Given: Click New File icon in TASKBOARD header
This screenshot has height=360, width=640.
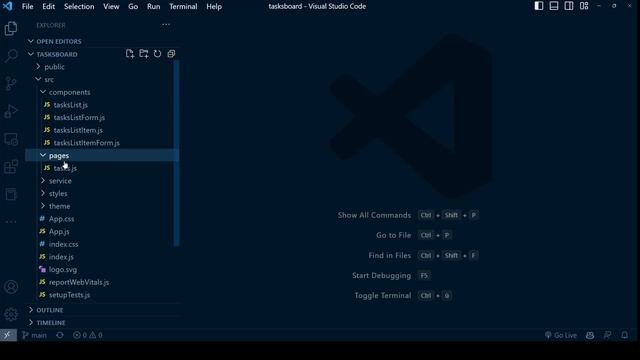Looking at the screenshot, I should pos(130,54).
